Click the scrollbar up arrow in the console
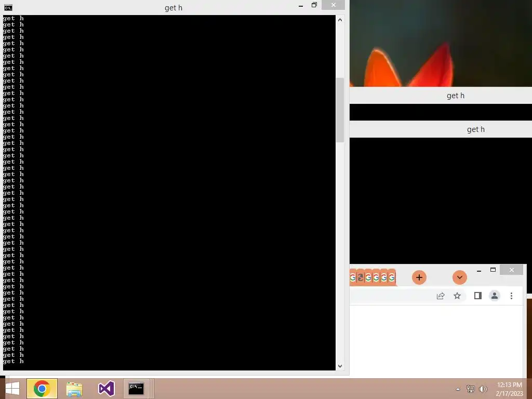The image size is (532, 399). [340, 20]
